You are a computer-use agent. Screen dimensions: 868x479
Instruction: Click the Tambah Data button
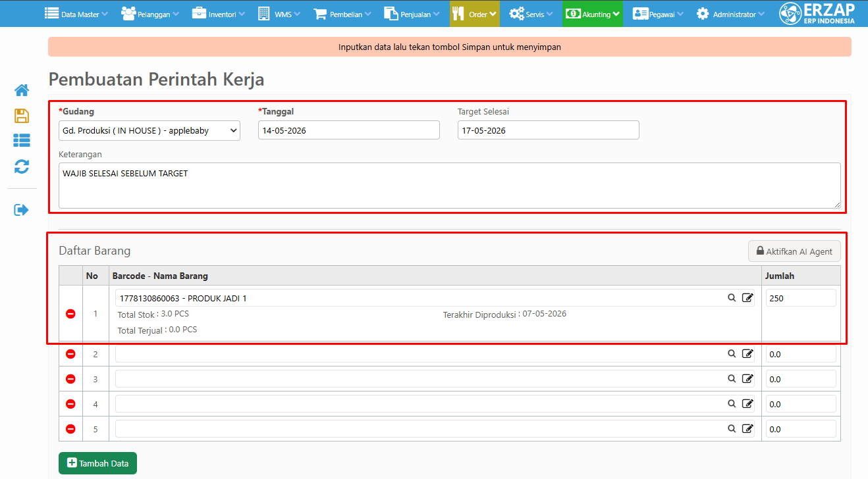coord(97,463)
